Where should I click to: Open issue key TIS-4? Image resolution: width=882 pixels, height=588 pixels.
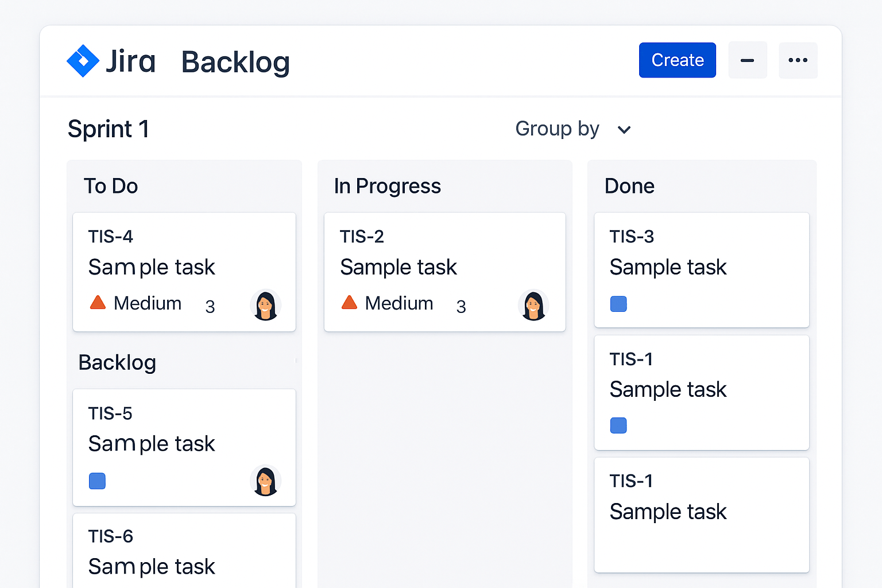click(x=111, y=237)
